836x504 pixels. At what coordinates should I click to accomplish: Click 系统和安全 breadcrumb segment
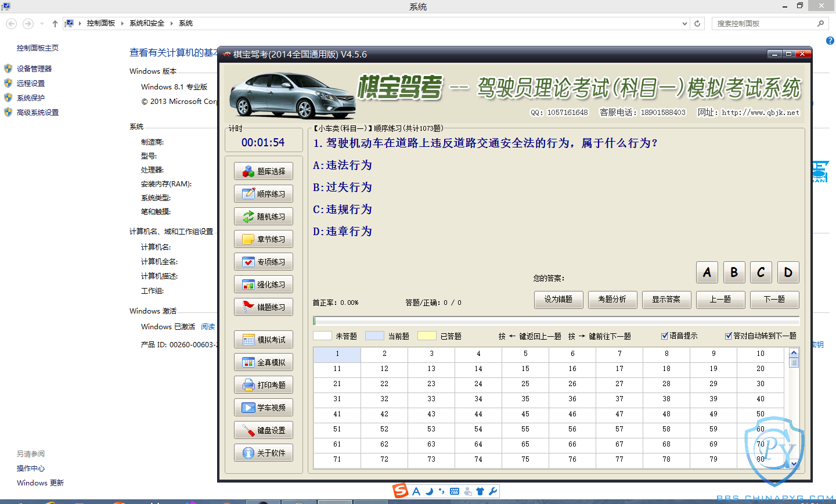tap(147, 23)
